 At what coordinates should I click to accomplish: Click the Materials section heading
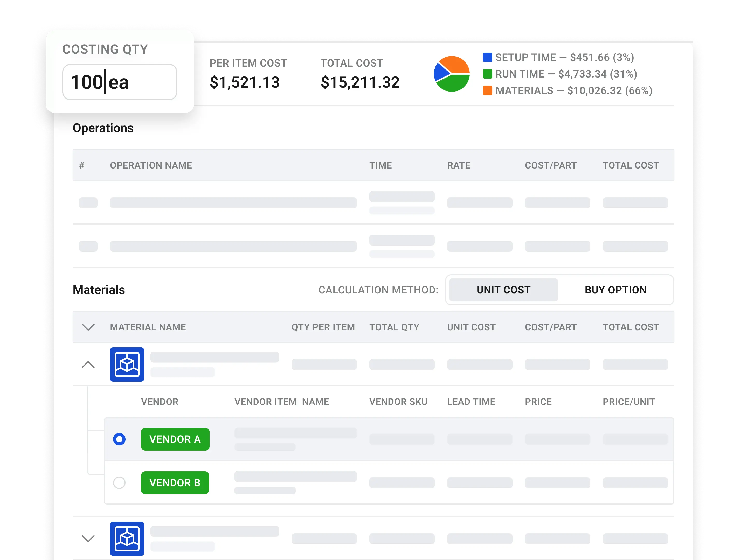pyautogui.click(x=99, y=290)
